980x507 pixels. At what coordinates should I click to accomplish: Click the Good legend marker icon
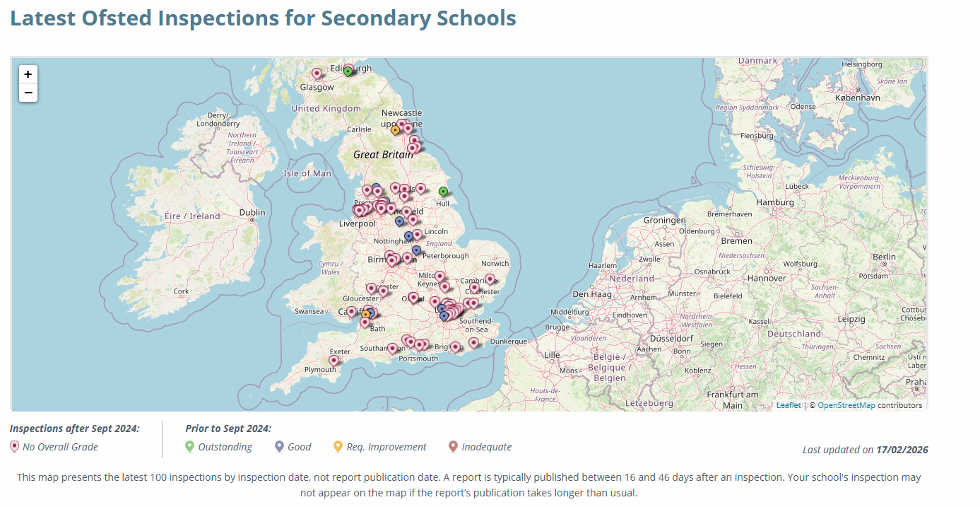(279, 446)
